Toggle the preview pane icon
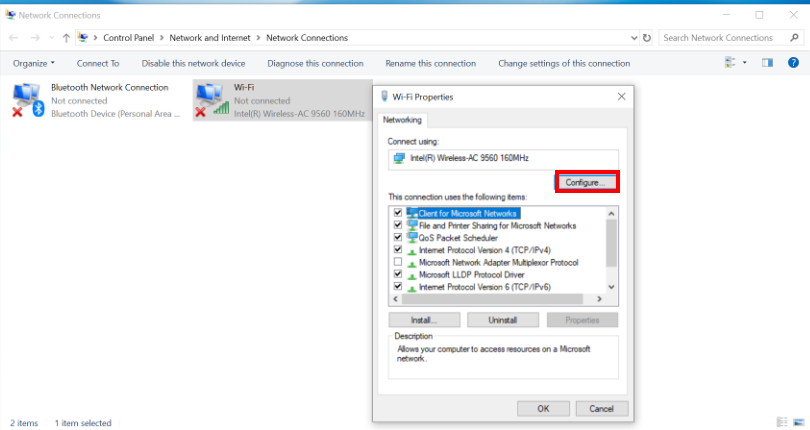810x430 pixels. [x=767, y=63]
